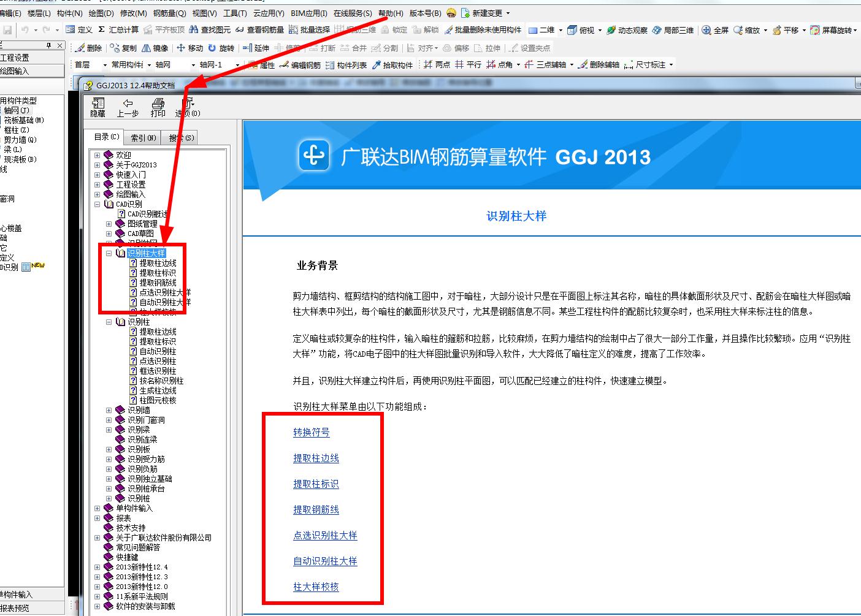This screenshot has height=616, width=861.
Task: Click 查看钢筋量 view rebar quantity
Action: coord(259,29)
